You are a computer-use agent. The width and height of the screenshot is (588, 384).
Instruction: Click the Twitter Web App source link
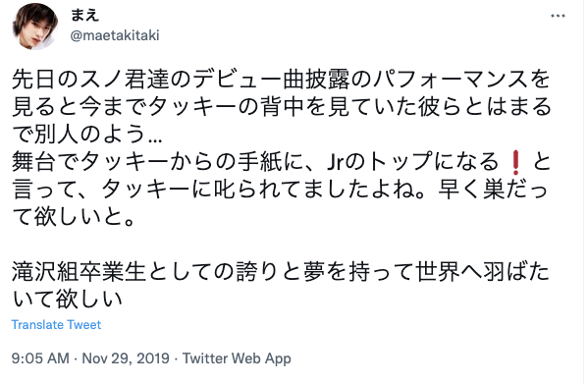[x=237, y=358]
